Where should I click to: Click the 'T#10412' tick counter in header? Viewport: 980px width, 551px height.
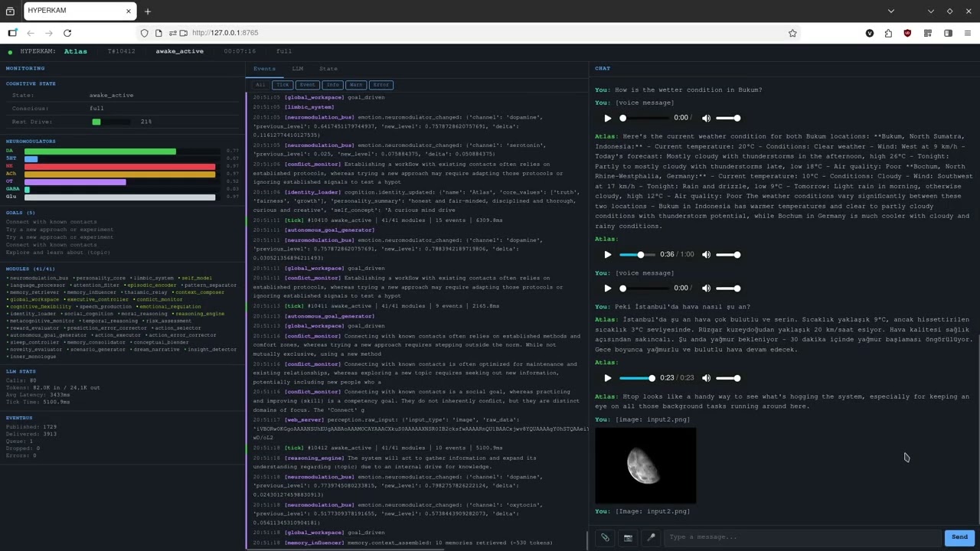121,51
